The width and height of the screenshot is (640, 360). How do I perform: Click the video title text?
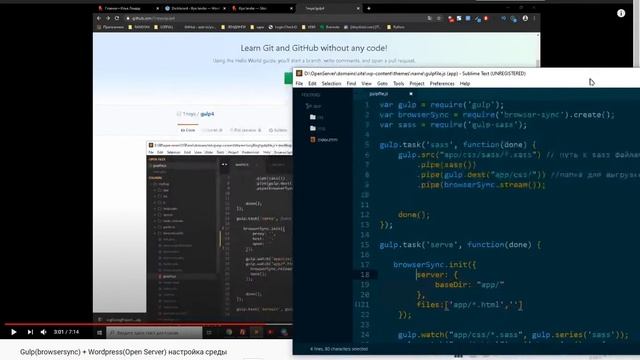tap(123, 352)
